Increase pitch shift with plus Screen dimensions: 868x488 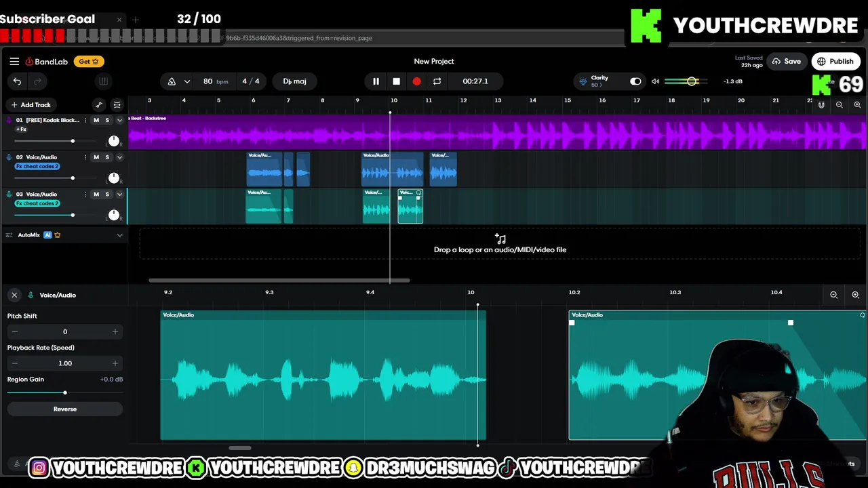(x=115, y=331)
